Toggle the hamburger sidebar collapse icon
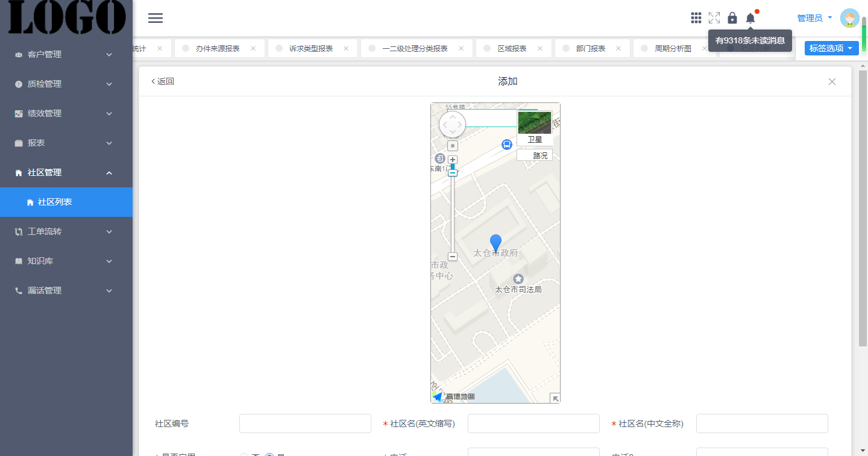The image size is (868, 456). pos(156,18)
